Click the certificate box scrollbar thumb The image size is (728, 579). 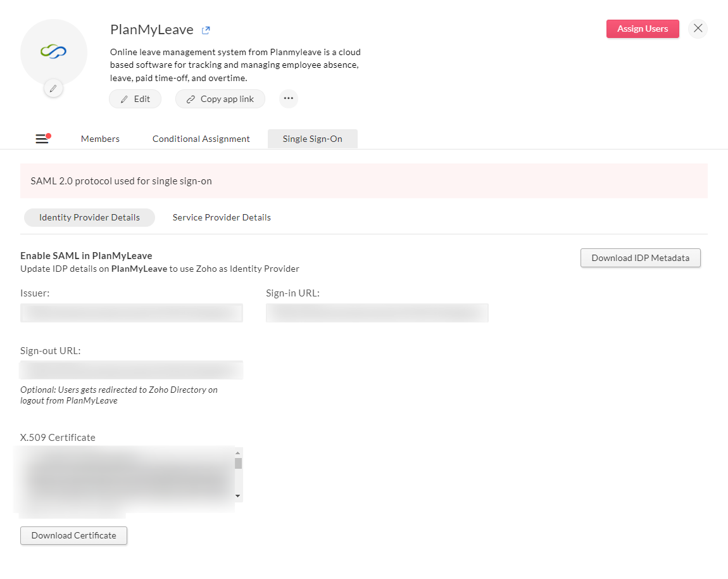click(238, 463)
